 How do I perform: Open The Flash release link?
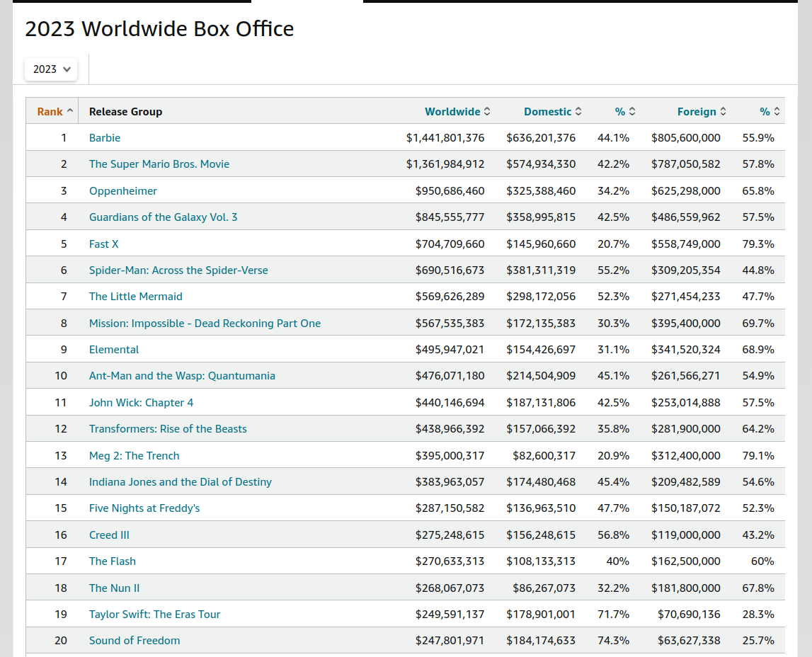click(113, 561)
